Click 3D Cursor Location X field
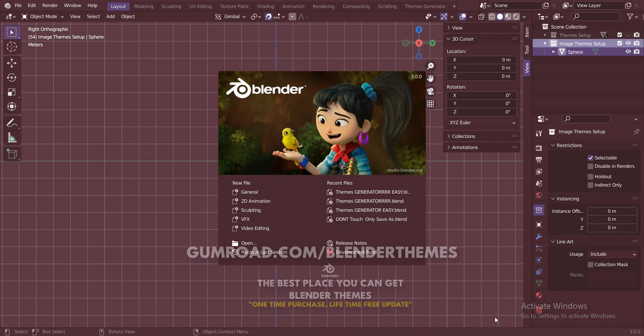 (482, 60)
